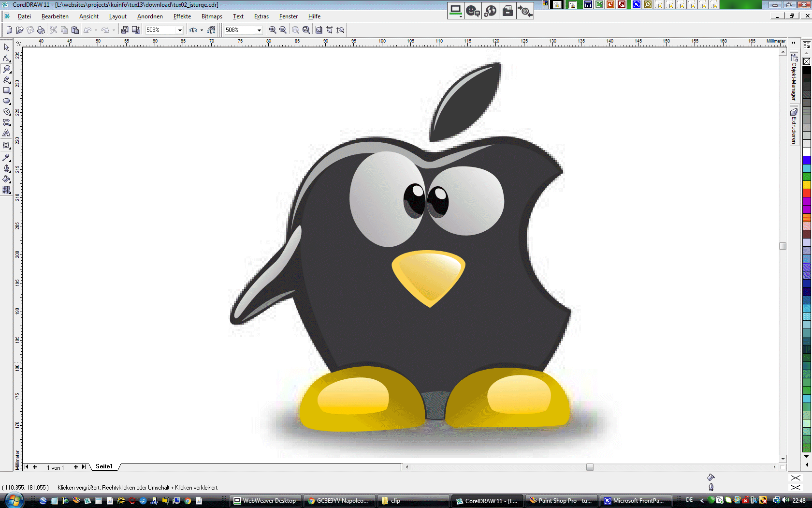Click the Zoom Out magnifier icon

coord(283,30)
